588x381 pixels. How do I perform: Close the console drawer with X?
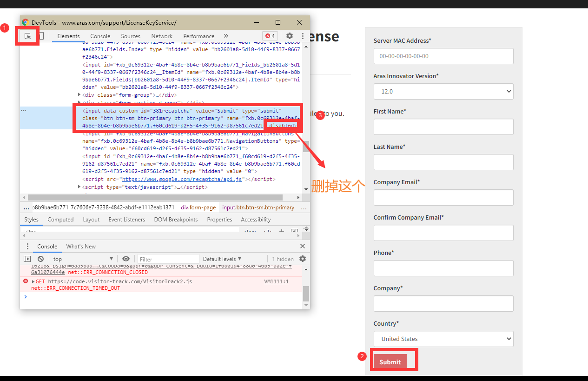point(303,246)
